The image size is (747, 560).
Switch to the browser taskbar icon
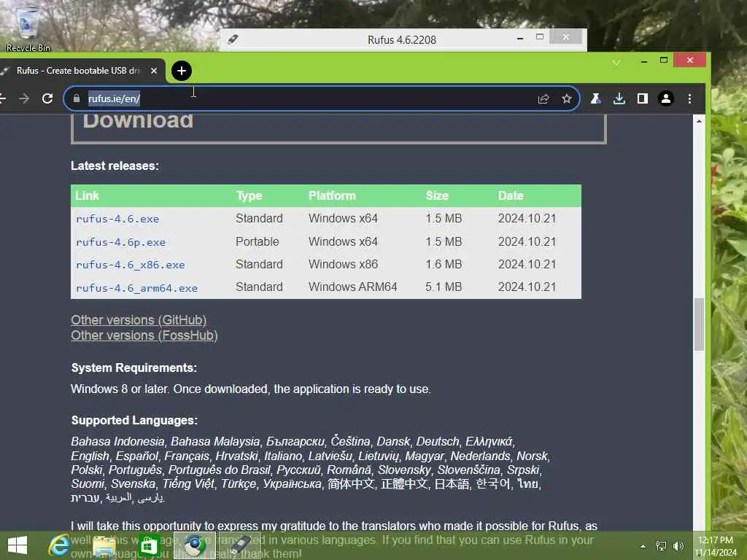coord(194,545)
